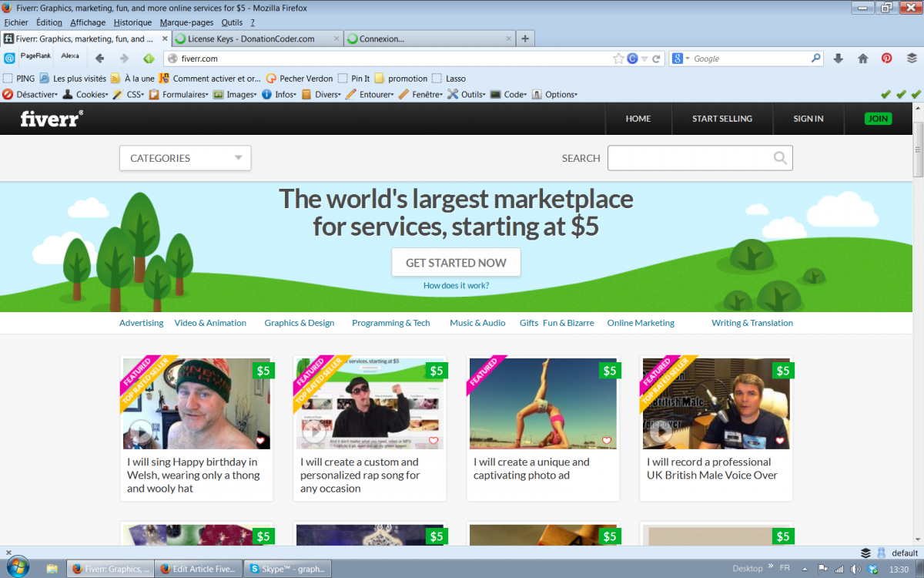The width and height of the screenshot is (924, 578).
Task: Click the Pecher Verdon bookmark
Action: click(300, 79)
